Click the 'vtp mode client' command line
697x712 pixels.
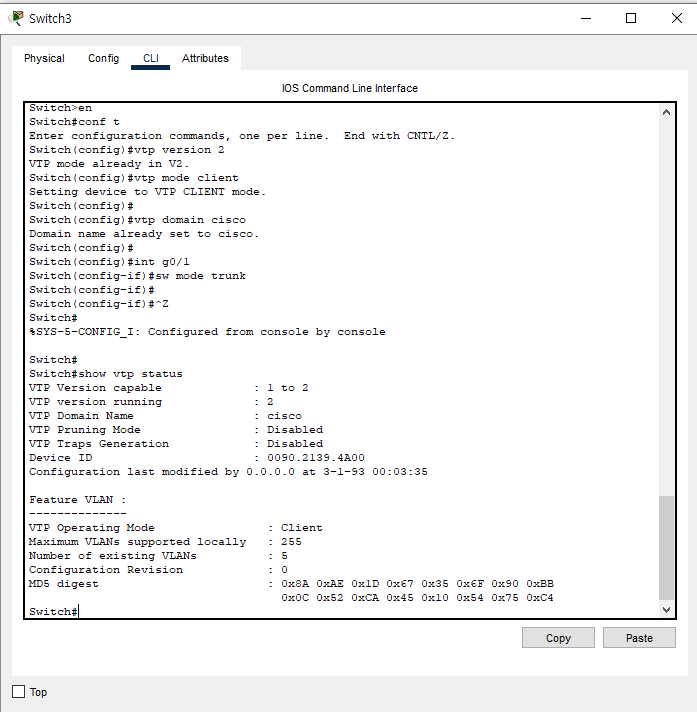134,178
